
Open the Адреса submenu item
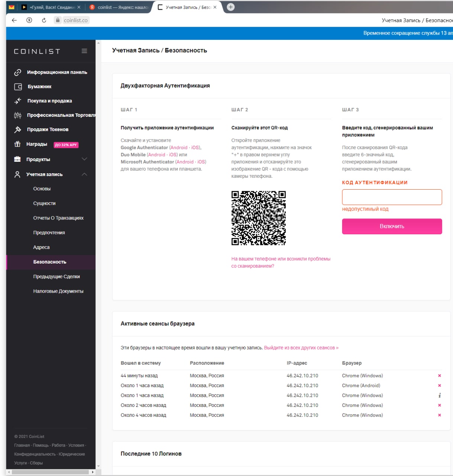click(41, 247)
